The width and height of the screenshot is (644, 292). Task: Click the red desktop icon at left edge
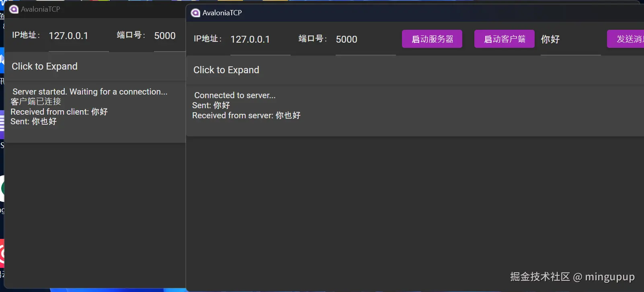(x=2, y=253)
